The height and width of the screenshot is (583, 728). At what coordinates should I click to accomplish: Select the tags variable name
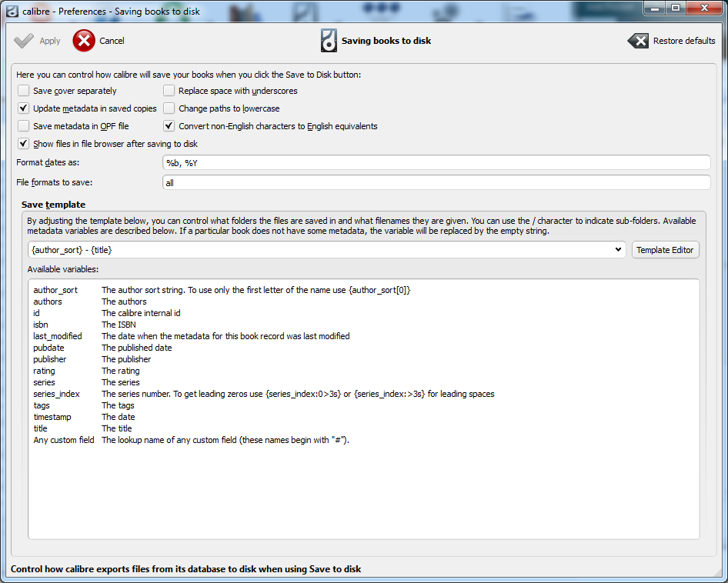pos(42,405)
